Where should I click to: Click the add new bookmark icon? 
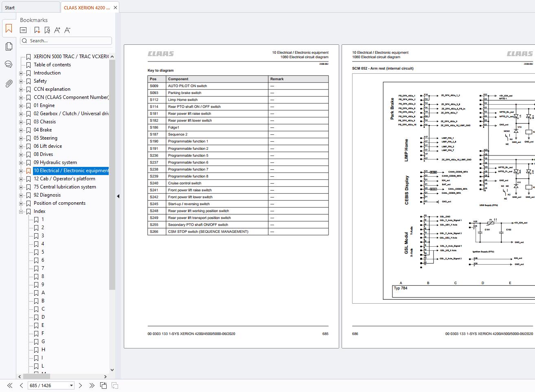click(x=37, y=30)
